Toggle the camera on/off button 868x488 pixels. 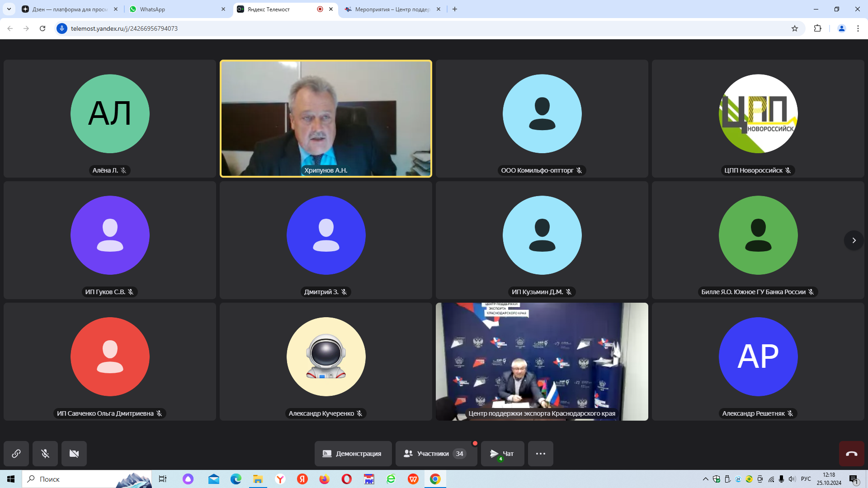(74, 454)
